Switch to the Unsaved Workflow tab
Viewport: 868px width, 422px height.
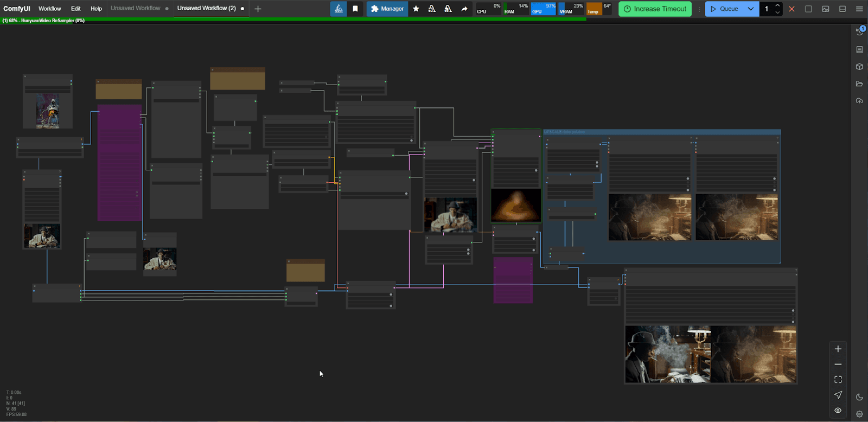[x=136, y=8]
